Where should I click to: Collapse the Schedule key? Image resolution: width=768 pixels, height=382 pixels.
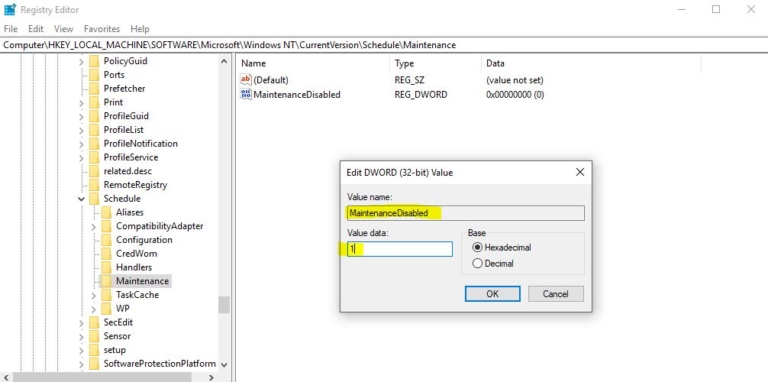pos(81,199)
